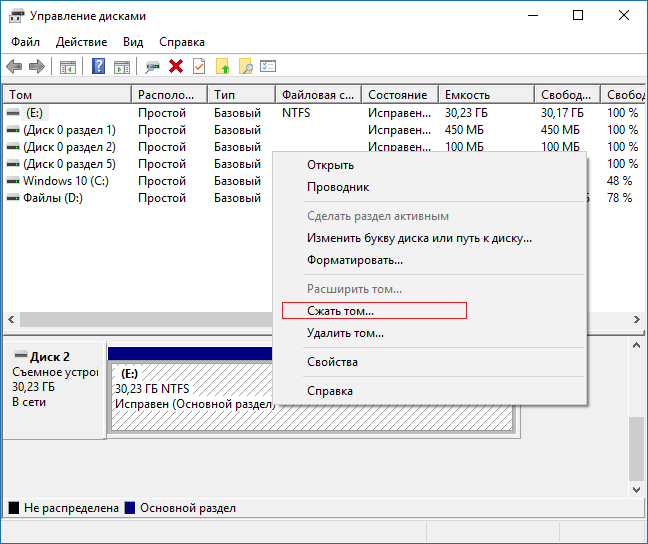Select Сжать том... in the context menu

(429, 311)
